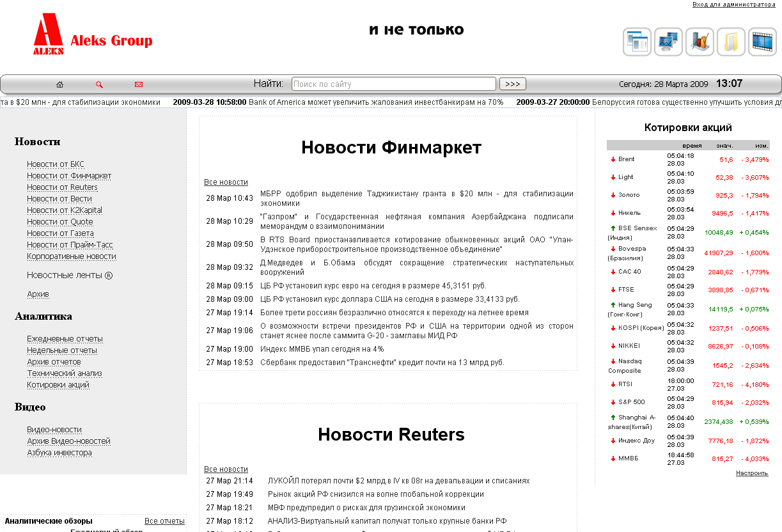The image size is (782, 532).
Task: Open Корпоративные новости link
Action: tap(72, 256)
